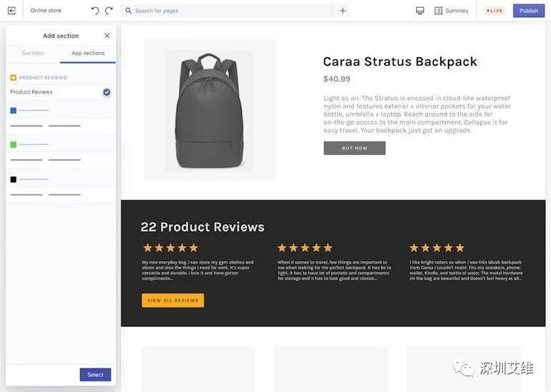Screen dimensions: 551x392
Task: Click the backpack product image
Action: (x=210, y=110)
